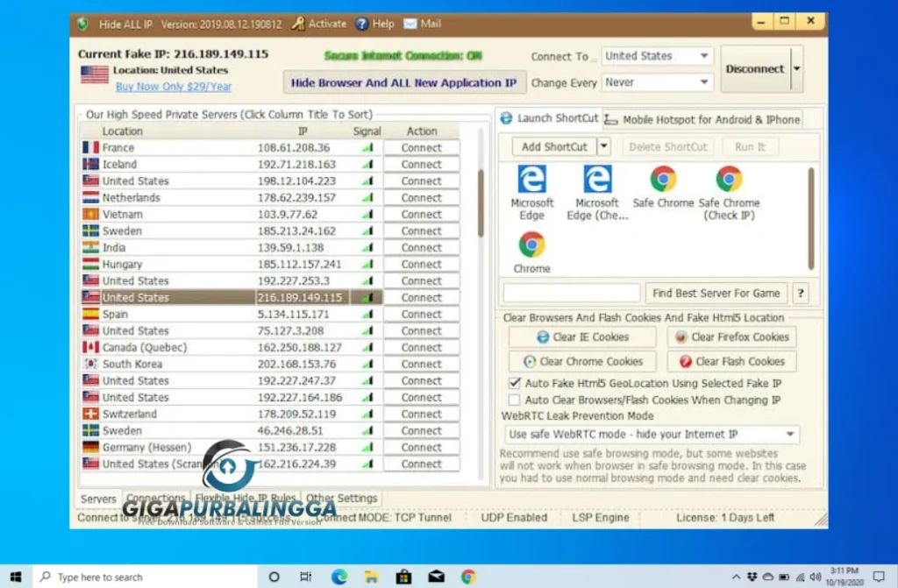Switch to the Other Settings tab
Screen dimensions: 898x588
point(342,498)
